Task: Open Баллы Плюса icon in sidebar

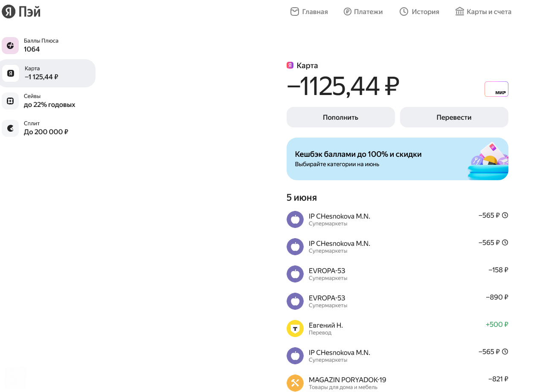Action: [10, 46]
